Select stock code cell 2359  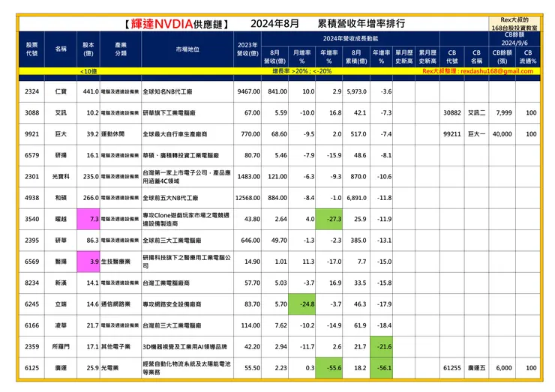[31, 346]
